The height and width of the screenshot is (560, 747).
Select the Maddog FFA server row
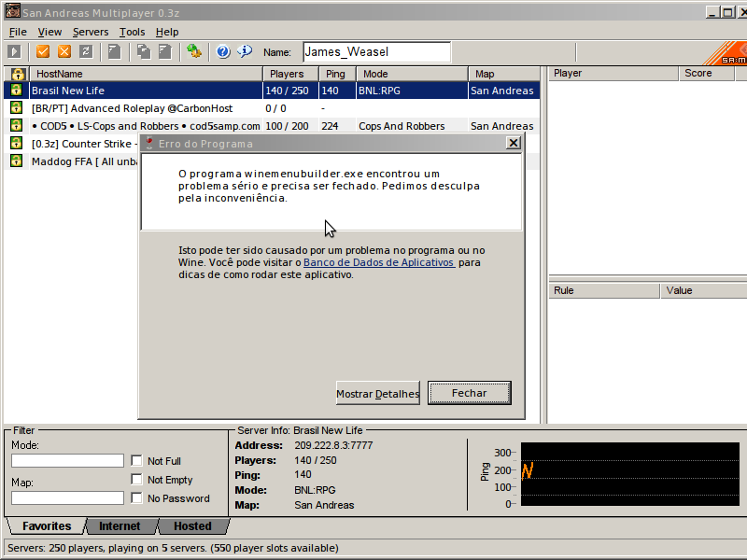(x=72, y=161)
